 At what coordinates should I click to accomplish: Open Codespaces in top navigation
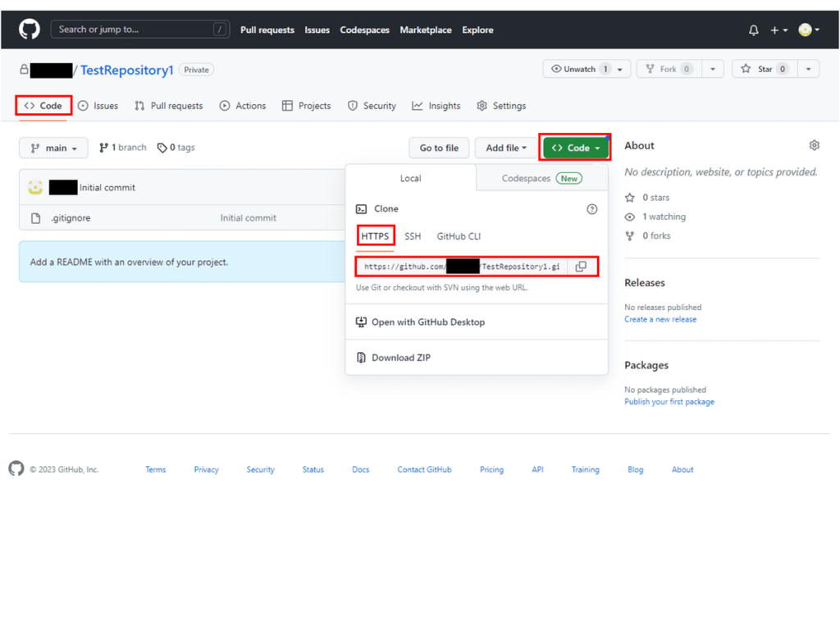(x=365, y=30)
